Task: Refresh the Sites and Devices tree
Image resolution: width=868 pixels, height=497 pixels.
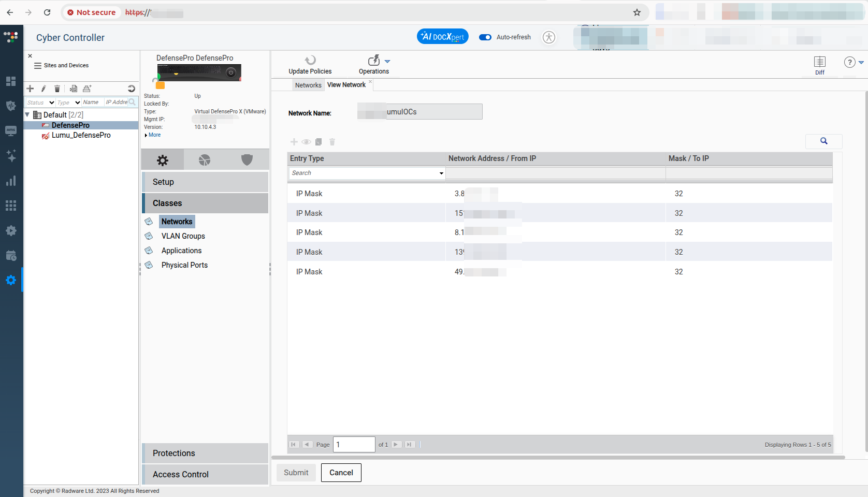Action: click(x=131, y=89)
